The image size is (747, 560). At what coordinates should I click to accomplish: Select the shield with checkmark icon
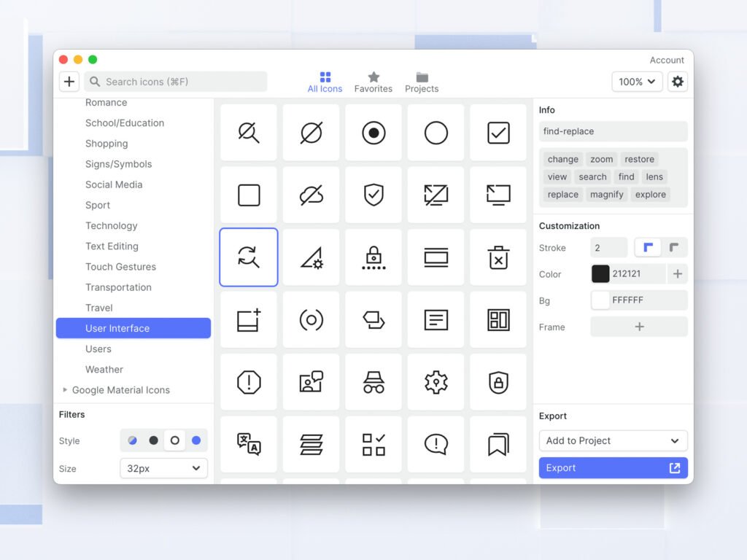coord(373,195)
